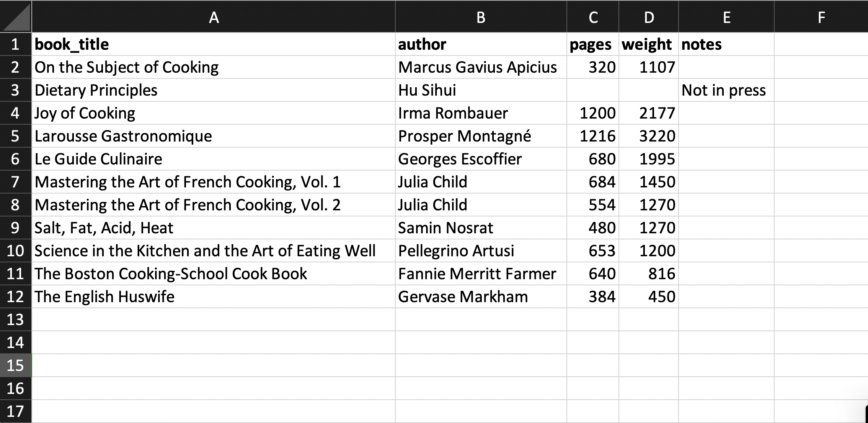This screenshot has height=423, width=868.
Task: Select column D header
Action: click(649, 17)
